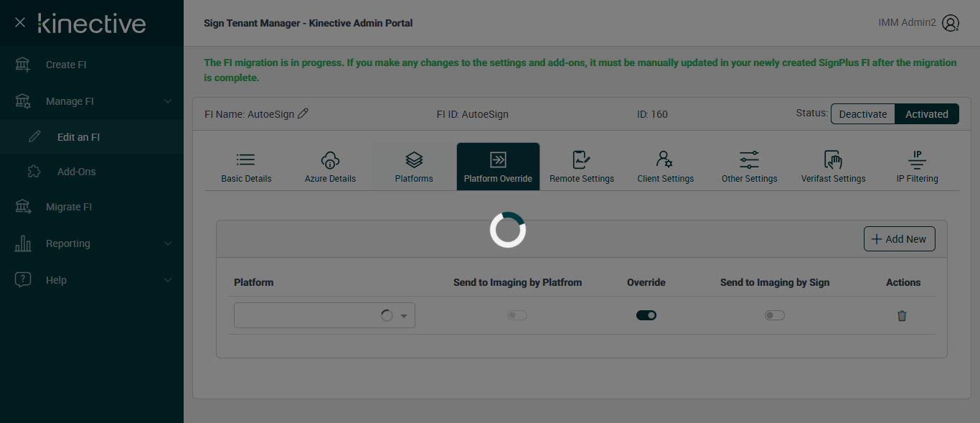Open Create FI from the sidebar

66,65
